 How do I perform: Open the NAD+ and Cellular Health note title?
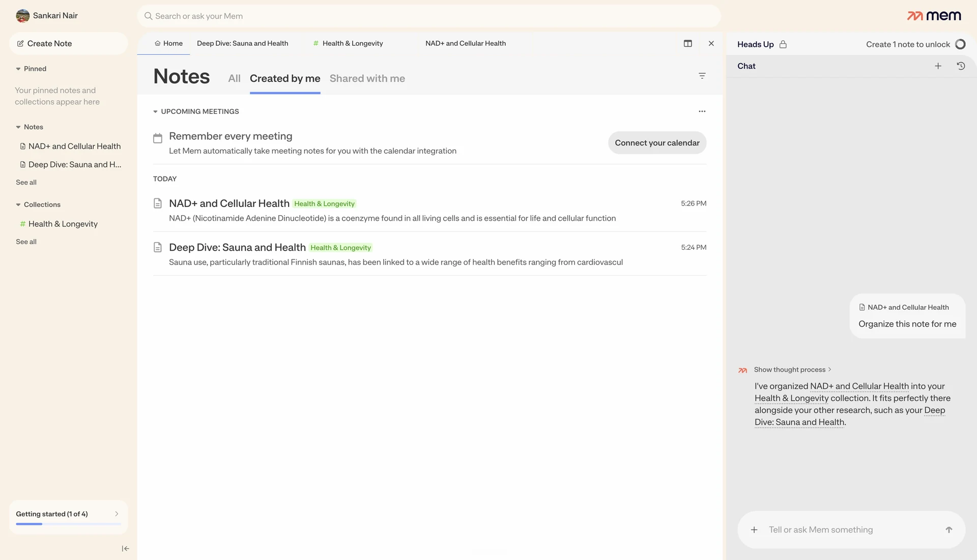coord(229,203)
